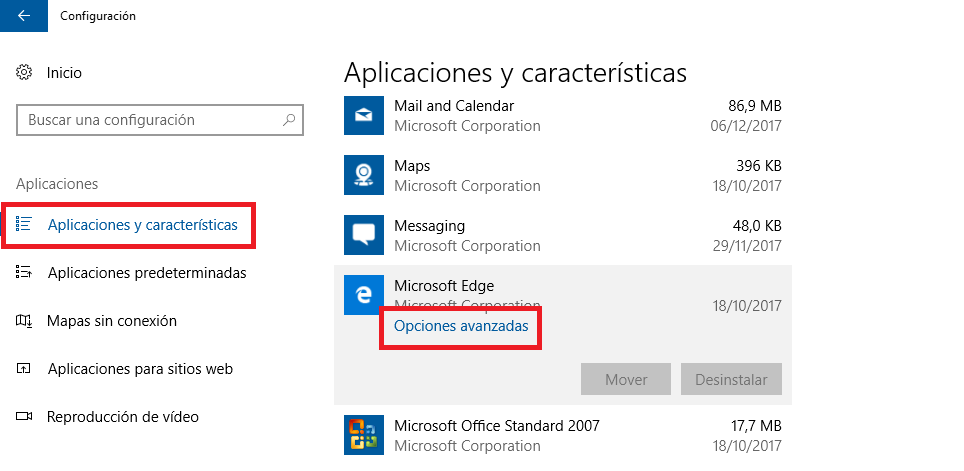The width and height of the screenshot is (964, 471).
Task: Select the Microsoft Edge app icon
Action: pos(363,295)
